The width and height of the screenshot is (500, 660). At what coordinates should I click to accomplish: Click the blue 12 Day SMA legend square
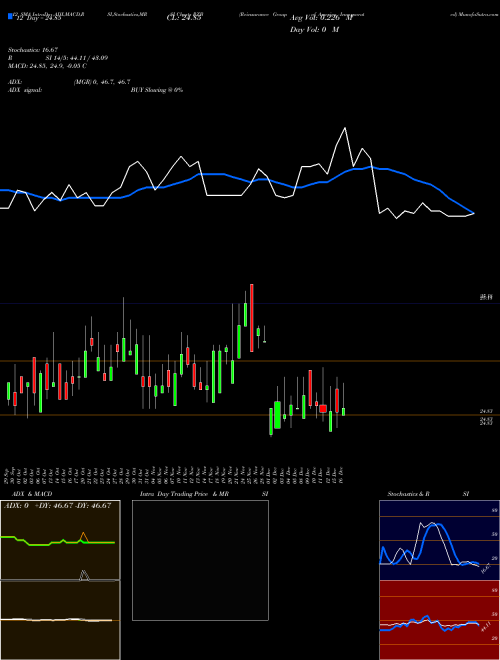10,17
